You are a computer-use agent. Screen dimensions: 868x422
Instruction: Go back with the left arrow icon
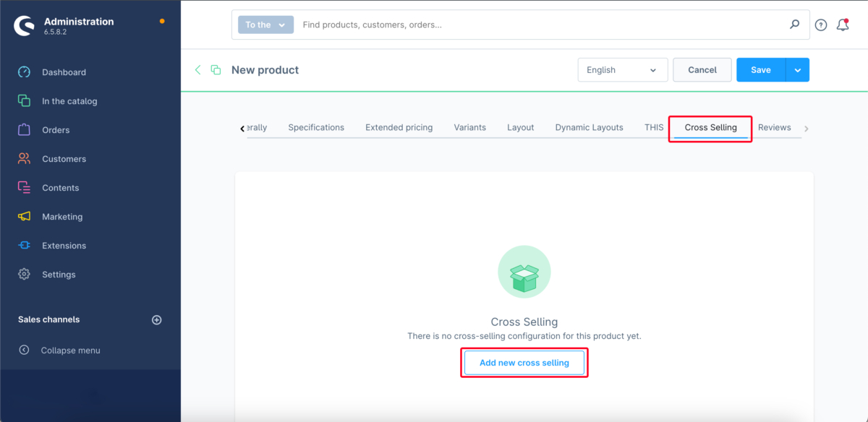[x=197, y=70]
